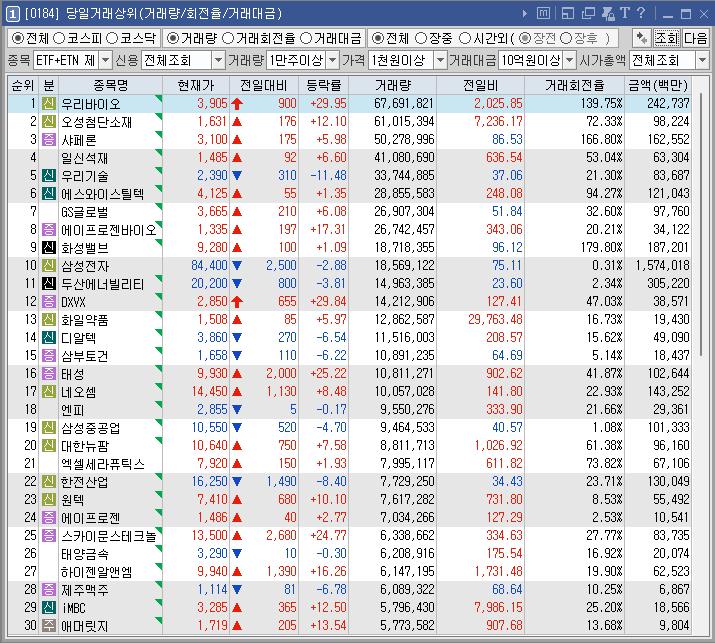Click the 신 badge on the 우리바이오 row
This screenshot has height=643, width=715.
pyautogui.click(x=49, y=104)
